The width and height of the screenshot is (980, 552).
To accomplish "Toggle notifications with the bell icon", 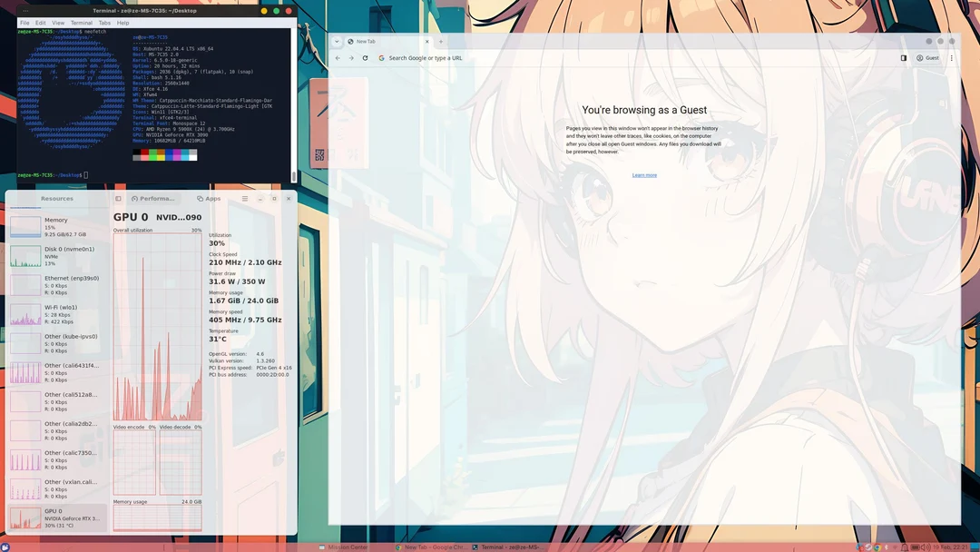I will tap(905, 547).
